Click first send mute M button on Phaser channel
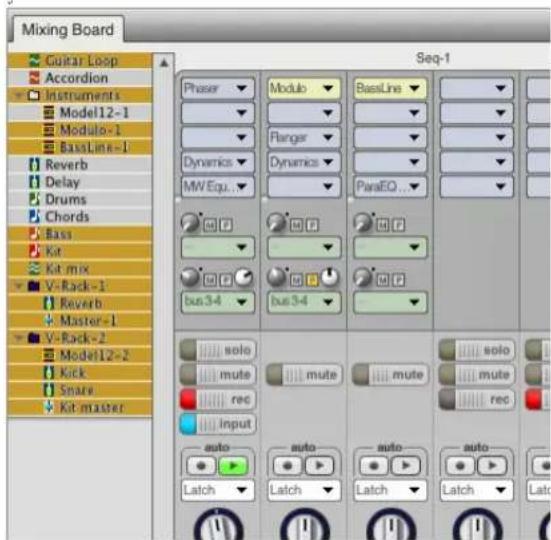The height and width of the screenshot is (540, 551). (210, 225)
